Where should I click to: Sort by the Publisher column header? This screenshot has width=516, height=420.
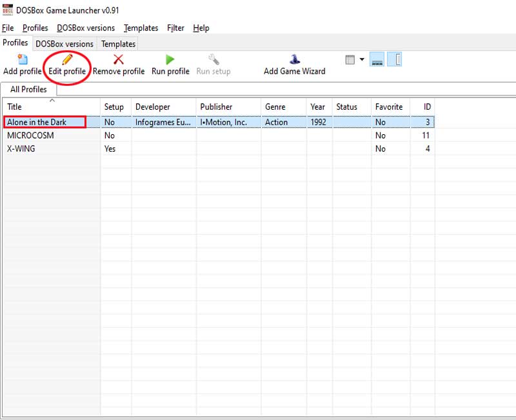(x=228, y=106)
